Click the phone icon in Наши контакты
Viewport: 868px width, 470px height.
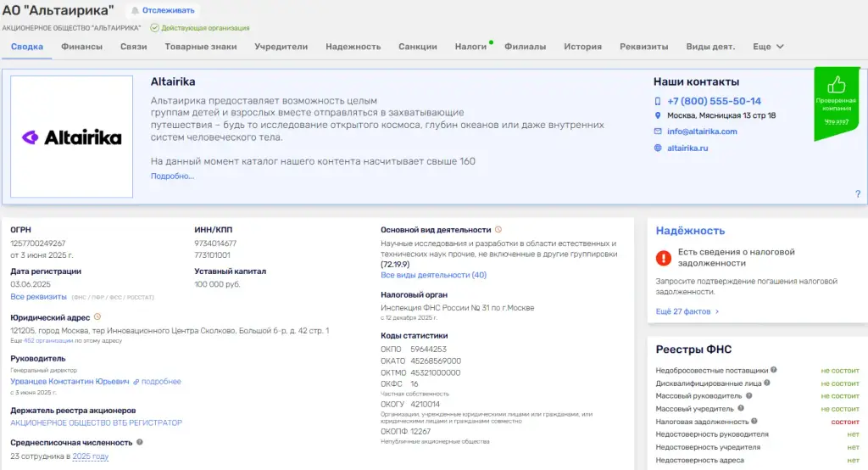point(658,102)
